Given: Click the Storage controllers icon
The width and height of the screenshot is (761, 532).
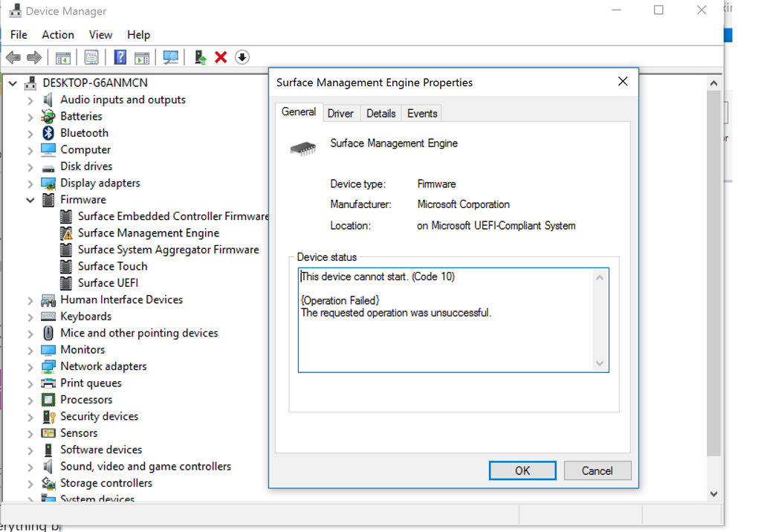Looking at the screenshot, I should (x=48, y=483).
